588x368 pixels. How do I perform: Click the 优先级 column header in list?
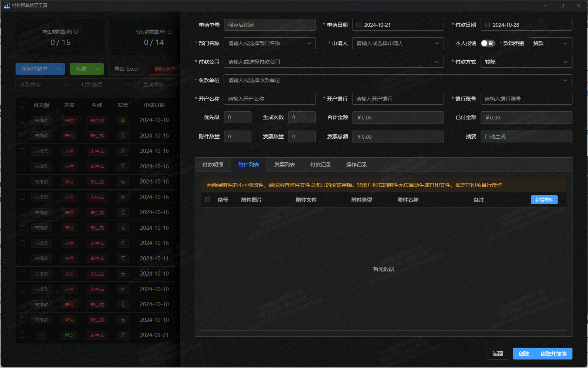click(x=41, y=105)
